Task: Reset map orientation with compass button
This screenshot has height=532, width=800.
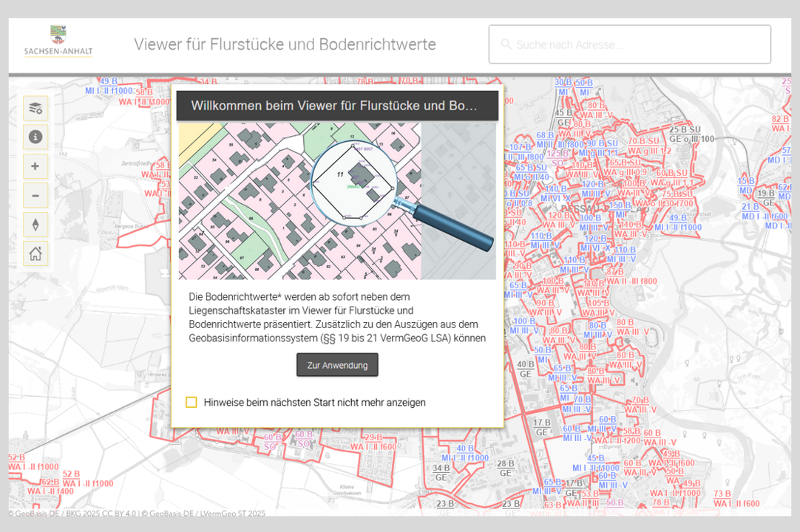Action: [35, 225]
